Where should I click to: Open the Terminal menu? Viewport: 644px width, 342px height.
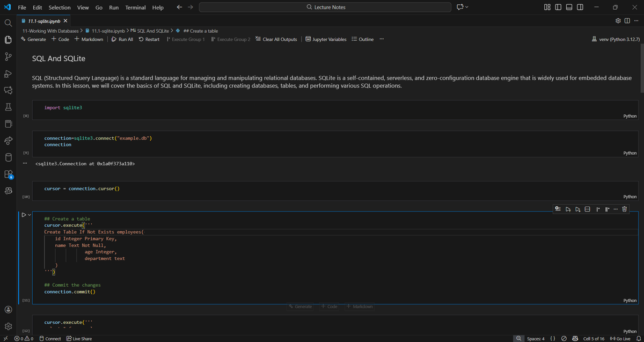click(x=136, y=8)
